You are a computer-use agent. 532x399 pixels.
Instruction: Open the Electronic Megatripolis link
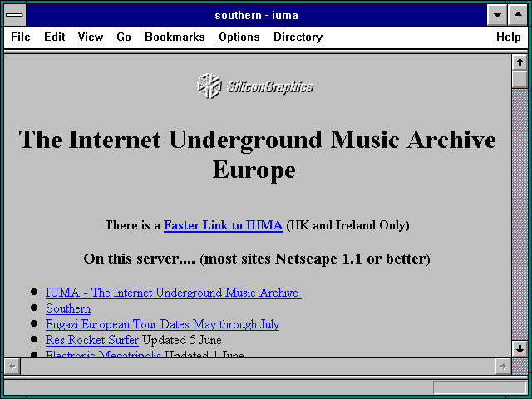coord(103,354)
